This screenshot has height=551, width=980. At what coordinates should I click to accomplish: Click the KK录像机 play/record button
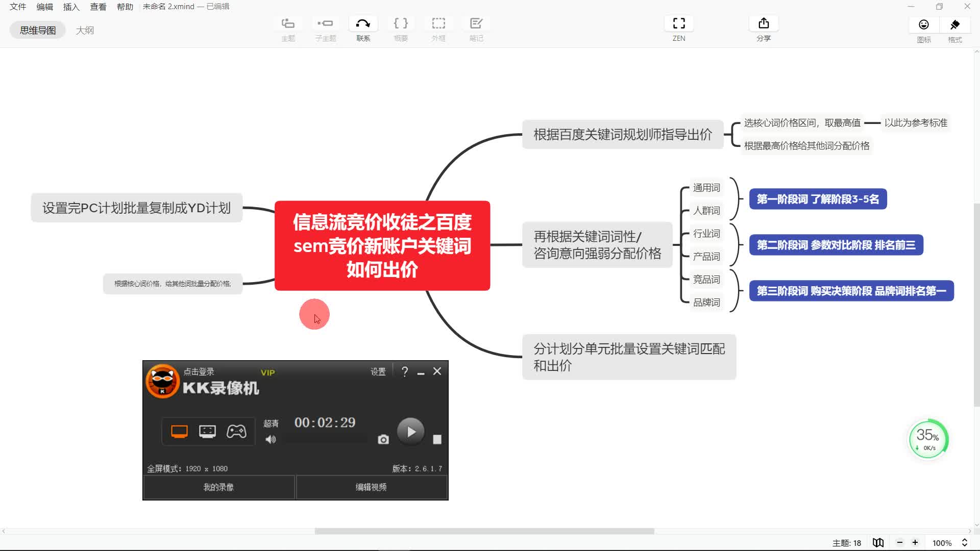click(411, 432)
